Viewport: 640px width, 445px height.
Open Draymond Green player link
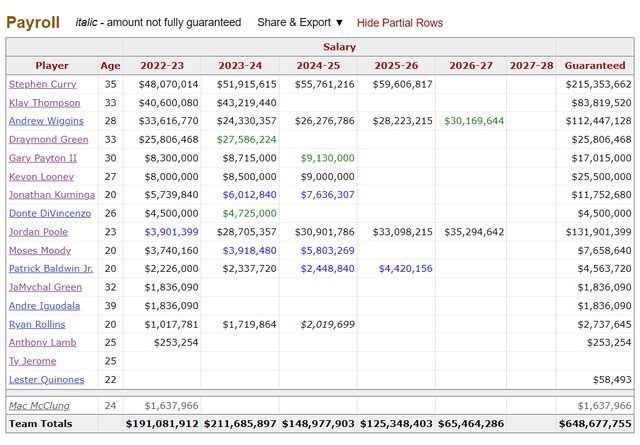click(x=49, y=140)
